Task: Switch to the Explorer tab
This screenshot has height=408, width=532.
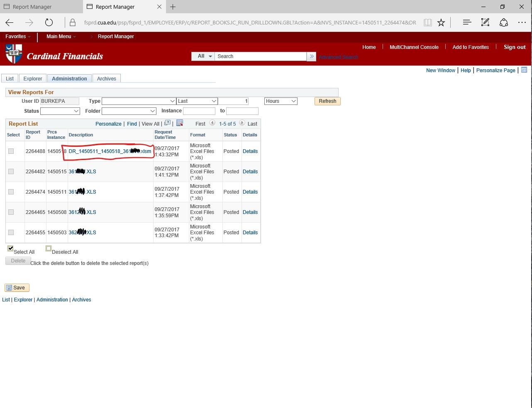Action: pos(33,79)
